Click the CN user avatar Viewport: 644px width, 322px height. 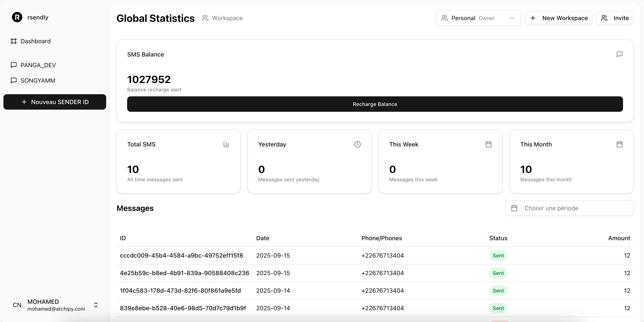point(17,305)
